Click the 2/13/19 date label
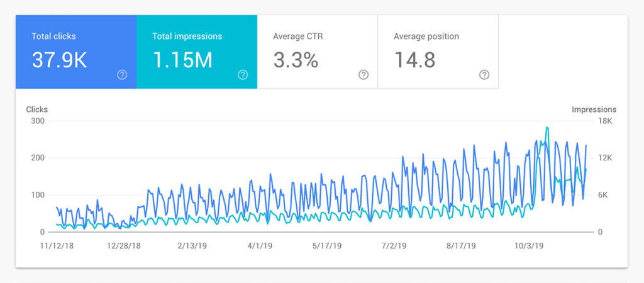The width and height of the screenshot is (644, 283). pos(192,245)
